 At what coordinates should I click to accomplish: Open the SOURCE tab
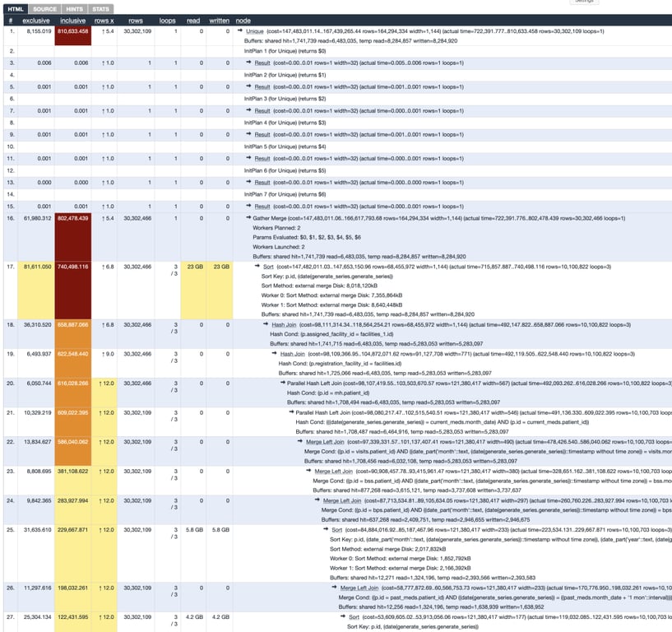tap(44, 8)
